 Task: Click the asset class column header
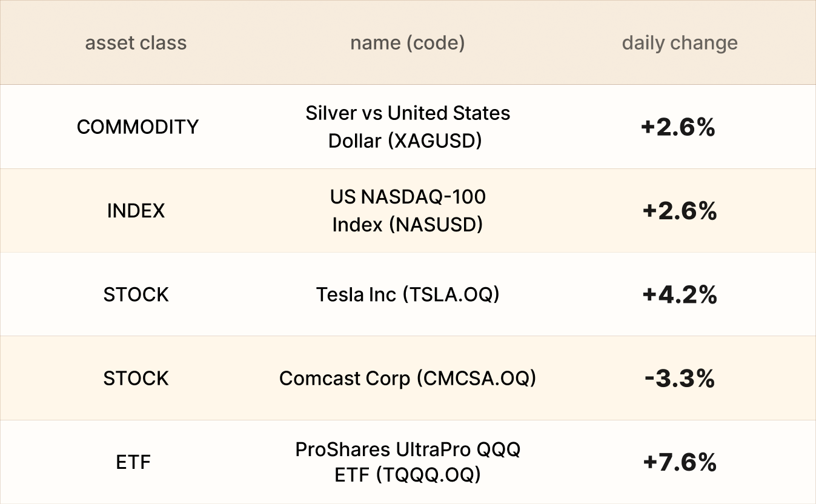(136, 43)
